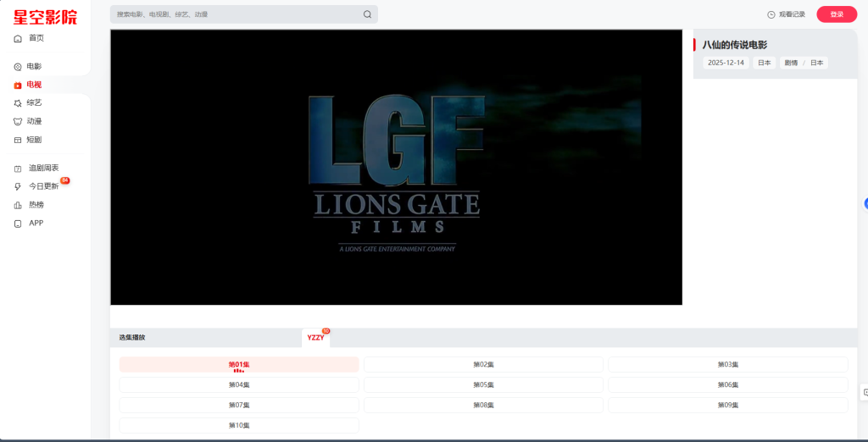This screenshot has width=868, height=442.
Task: Show 热榜 hot ranking icon
Action: click(x=18, y=205)
